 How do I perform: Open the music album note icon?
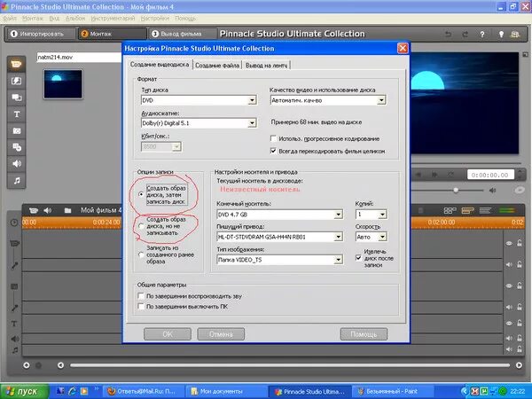click(x=16, y=181)
